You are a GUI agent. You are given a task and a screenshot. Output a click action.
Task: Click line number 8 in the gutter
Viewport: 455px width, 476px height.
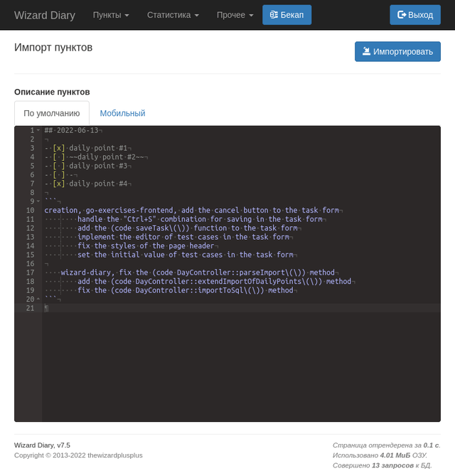(32, 193)
